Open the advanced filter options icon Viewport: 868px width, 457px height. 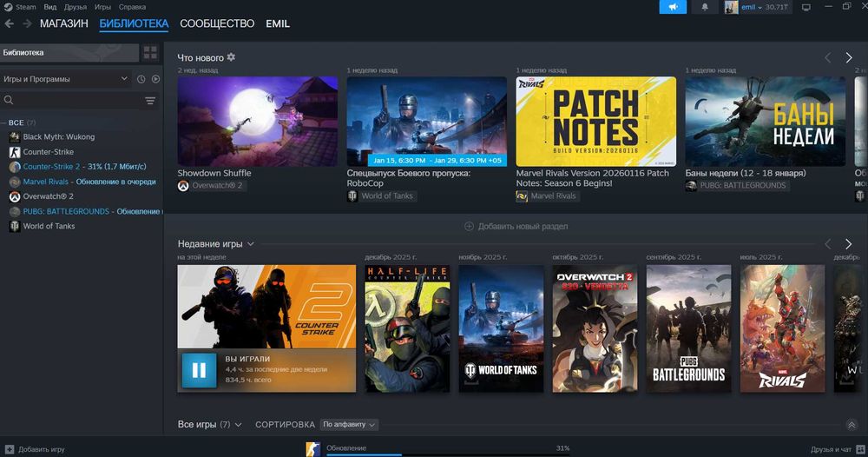tap(150, 100)
